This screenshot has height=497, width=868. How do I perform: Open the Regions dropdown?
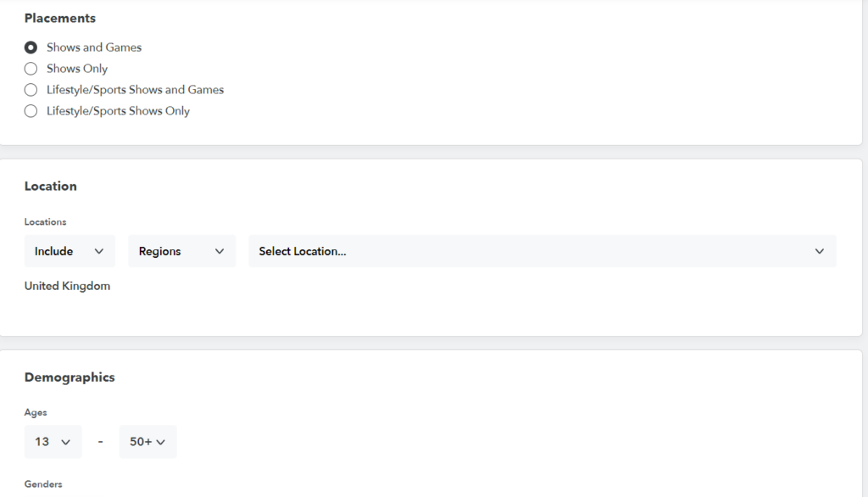point(181,251)
